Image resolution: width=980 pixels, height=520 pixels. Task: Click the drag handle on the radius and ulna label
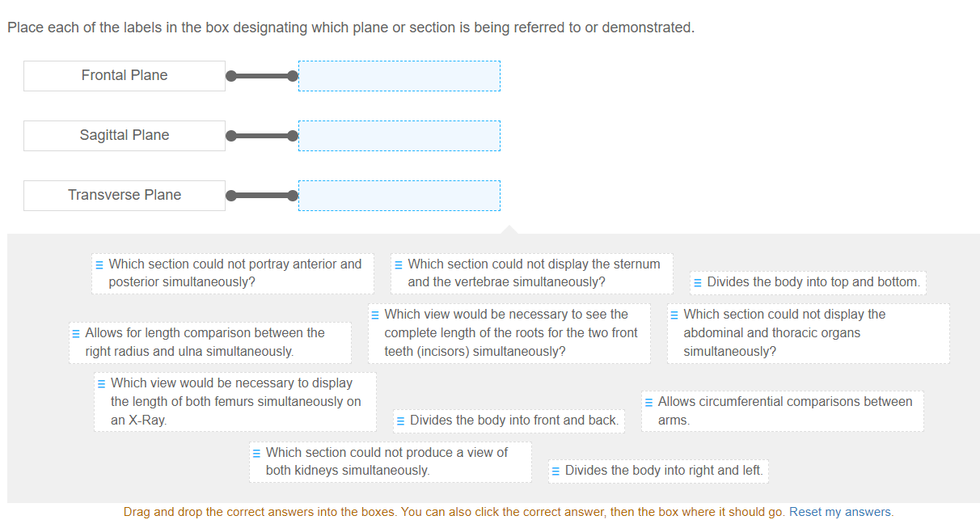pos(76,332)
